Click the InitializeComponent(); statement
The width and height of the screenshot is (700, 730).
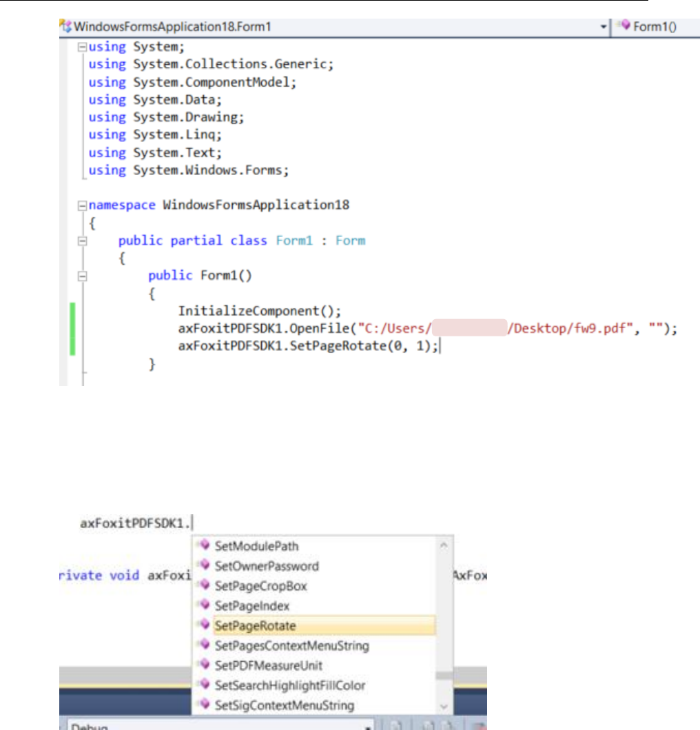[260, 311]
